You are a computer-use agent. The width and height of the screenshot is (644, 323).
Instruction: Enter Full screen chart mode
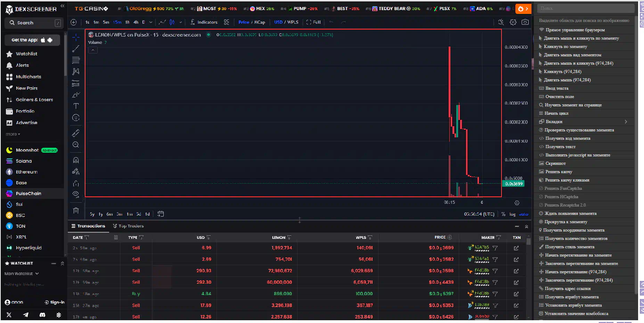[x=313, y=22]
